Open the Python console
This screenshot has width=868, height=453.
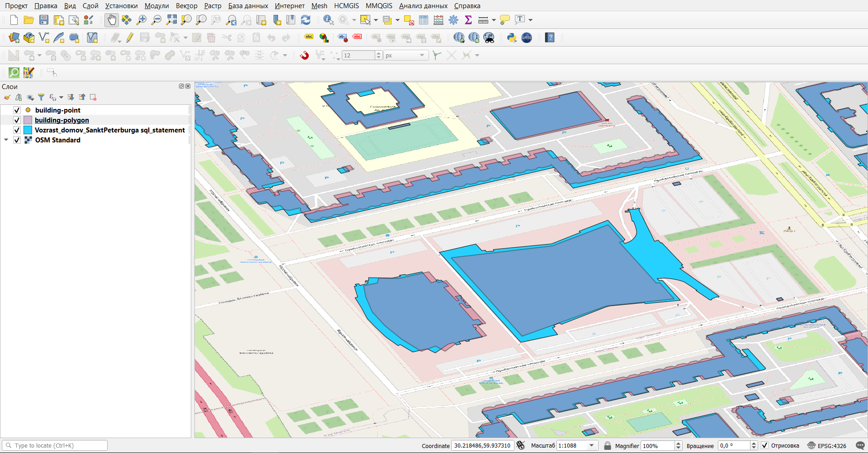point(512,38)
